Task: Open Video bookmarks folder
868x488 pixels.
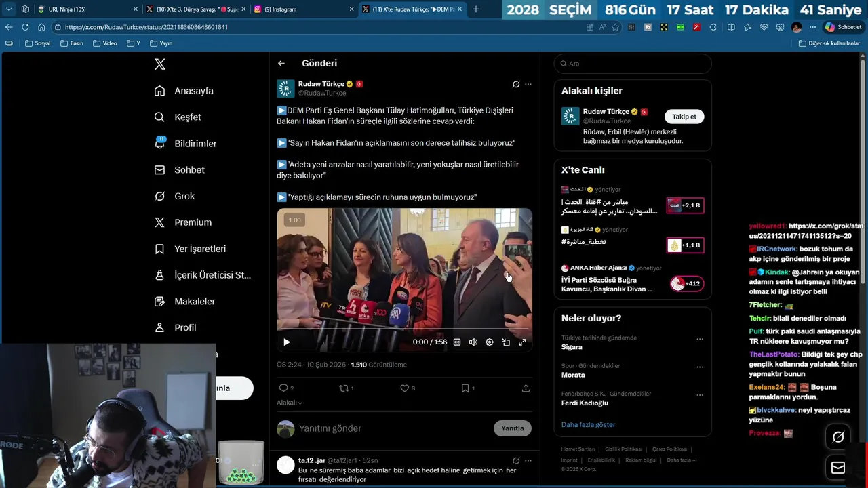Action: [x=105, y=43]
